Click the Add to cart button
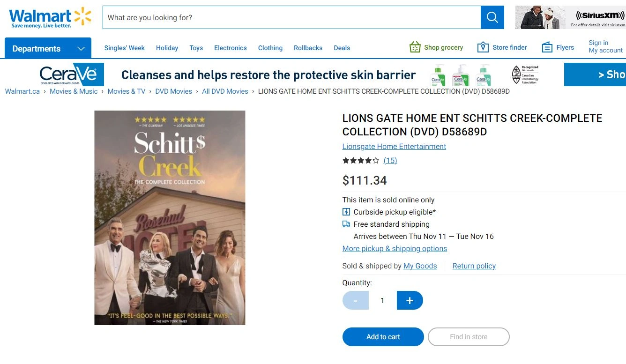This screenshot has width=626, height=364. tap(383, 337)
